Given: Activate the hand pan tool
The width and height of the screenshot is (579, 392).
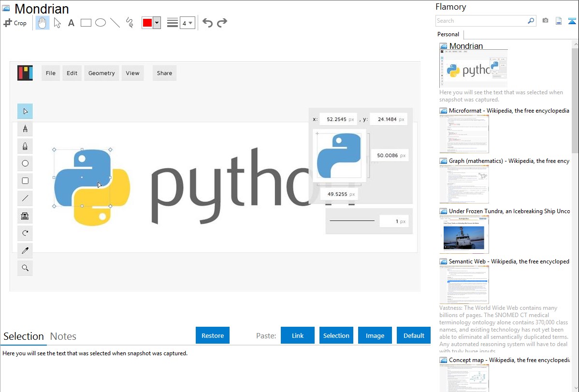Looking at the screenshot, I should click(43, 23).
